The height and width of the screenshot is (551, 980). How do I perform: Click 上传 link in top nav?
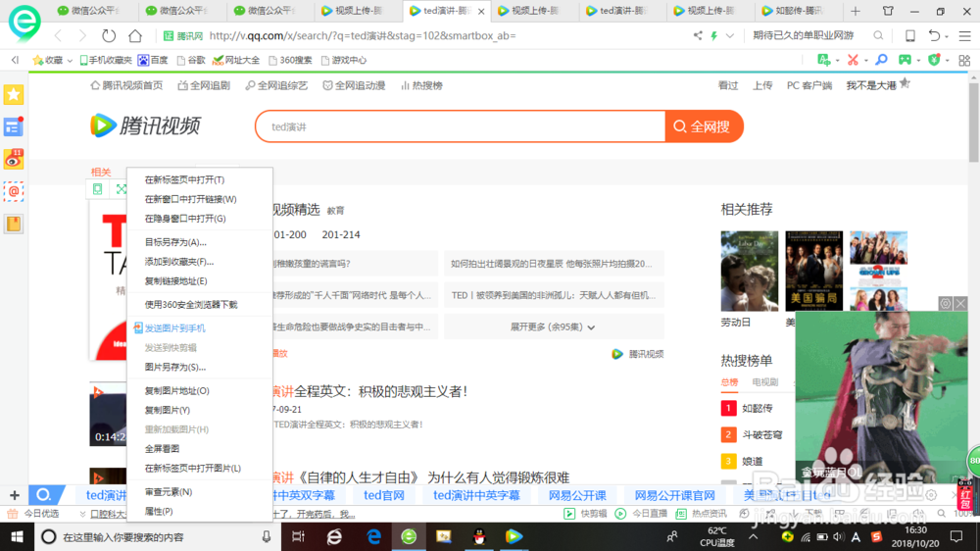pyautogui.click(x=761, y=85)
